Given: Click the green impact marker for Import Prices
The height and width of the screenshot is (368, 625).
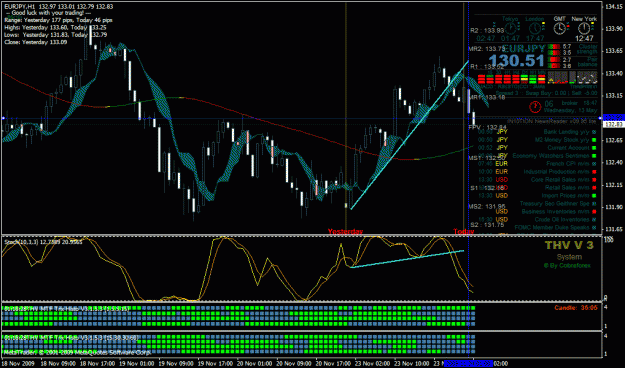Looking at the screenshot, I should point(594,196).
